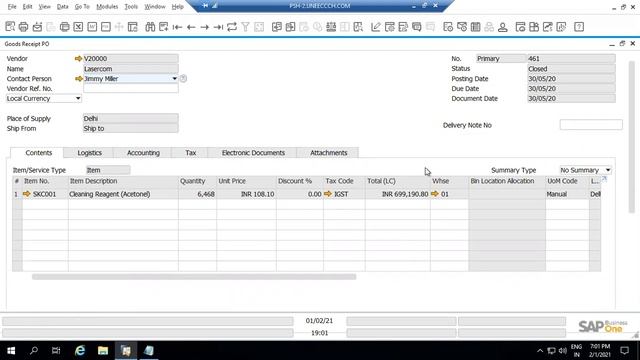
Task: Follow the link arrow beside Contact Person
Action: click(x=78, y=78)
